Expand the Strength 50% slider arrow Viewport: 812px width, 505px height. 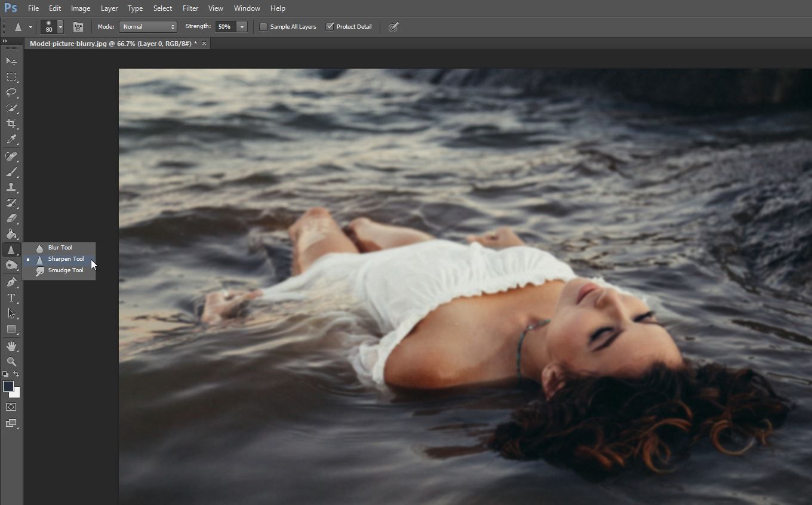[242, 27]
